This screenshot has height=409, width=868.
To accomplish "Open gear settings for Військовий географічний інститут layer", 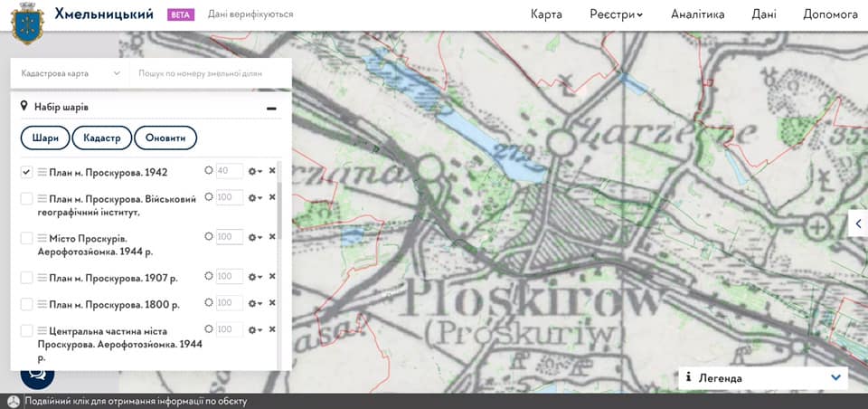I will click(x=255, y=197).
